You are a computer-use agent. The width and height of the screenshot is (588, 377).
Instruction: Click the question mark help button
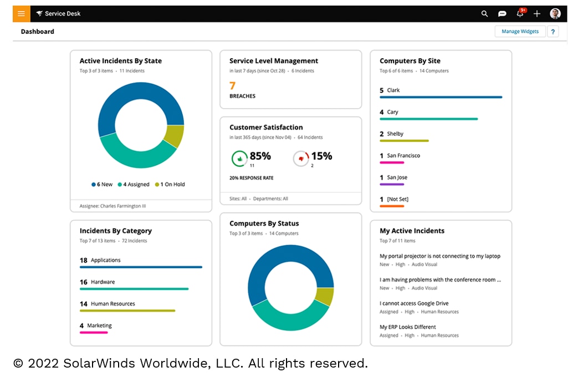point(553,32)
